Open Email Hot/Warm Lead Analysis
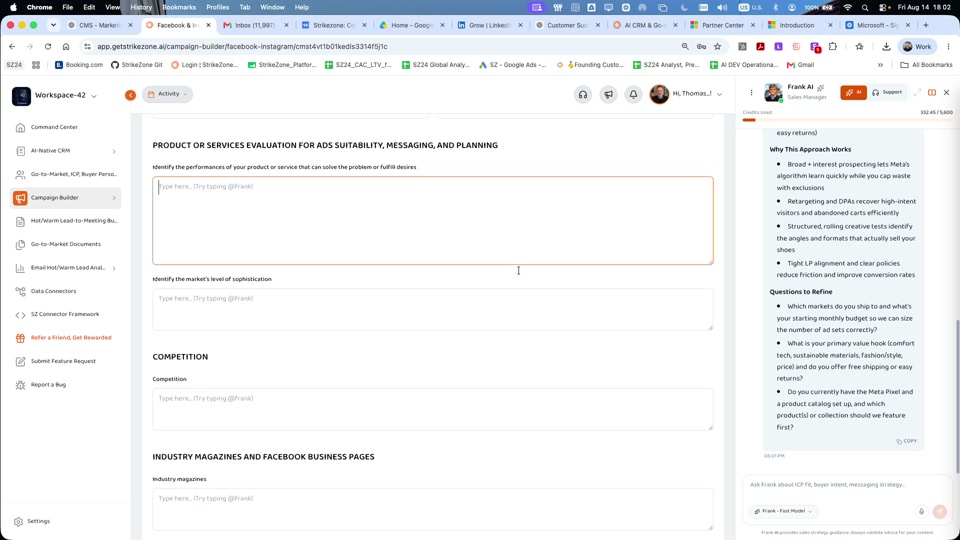Viewport: 960px width, 540px height. coord(67,268)
